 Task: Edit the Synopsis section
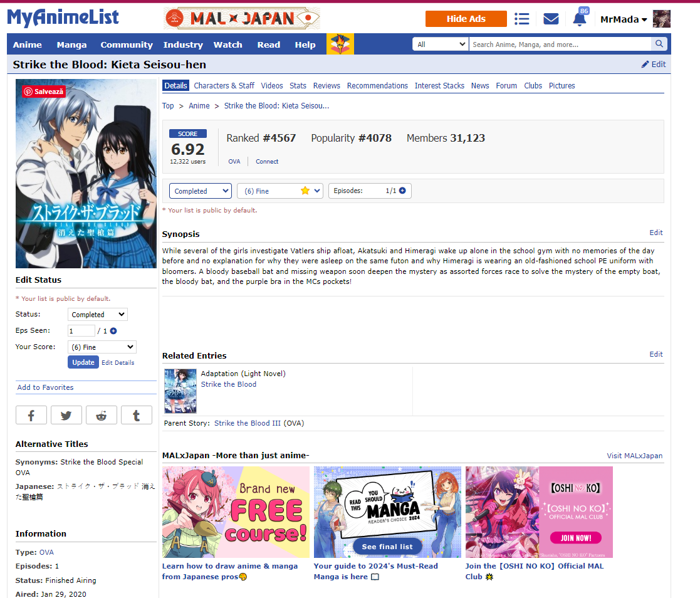tap(656, 233)
